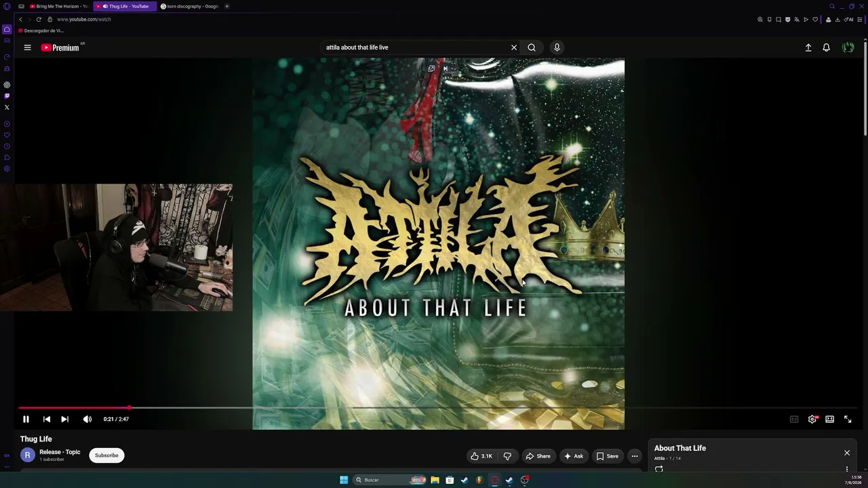Open the page translate icon in toolbar
Screen dimensions: 868x488
(797, 20)
